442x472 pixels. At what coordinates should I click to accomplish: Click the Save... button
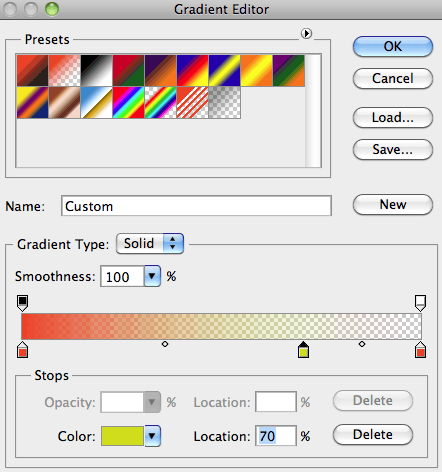point(393,149)
